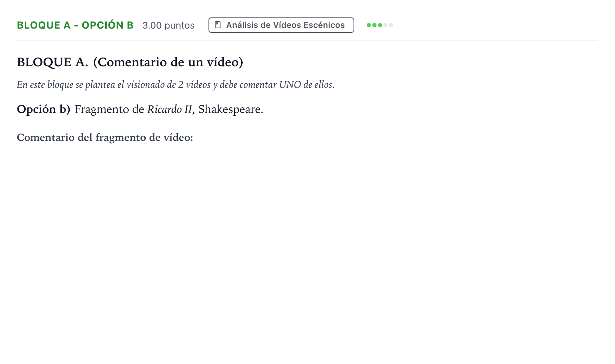Screen dimensions: 615x364
Task: Click the third green difficulty dot
Action: 380,25
